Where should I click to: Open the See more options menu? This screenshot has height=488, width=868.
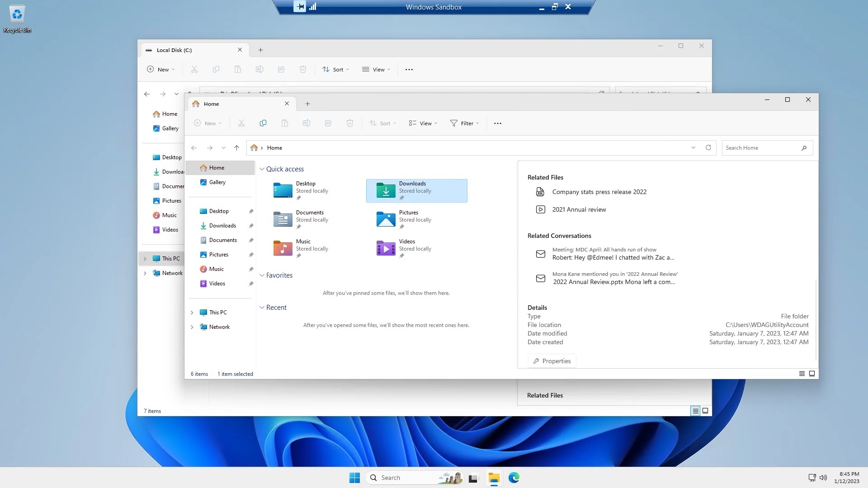coord(497,123)
